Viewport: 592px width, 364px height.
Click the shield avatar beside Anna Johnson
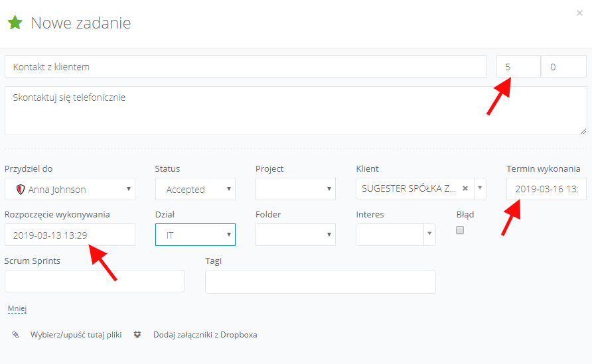pyautogui.click(x=20, y=190)
